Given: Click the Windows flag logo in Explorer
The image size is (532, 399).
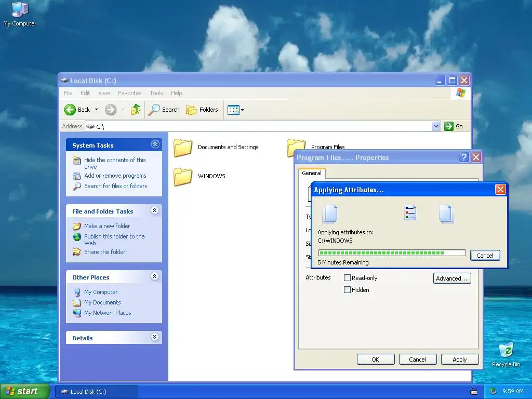Looking at the screenshot, I should 460,92.
